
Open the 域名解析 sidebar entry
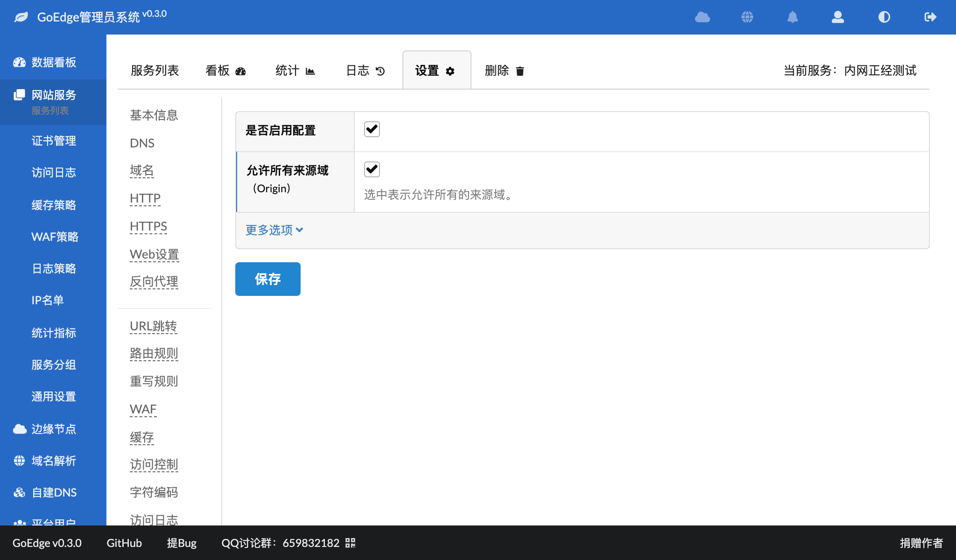(53, 461)
